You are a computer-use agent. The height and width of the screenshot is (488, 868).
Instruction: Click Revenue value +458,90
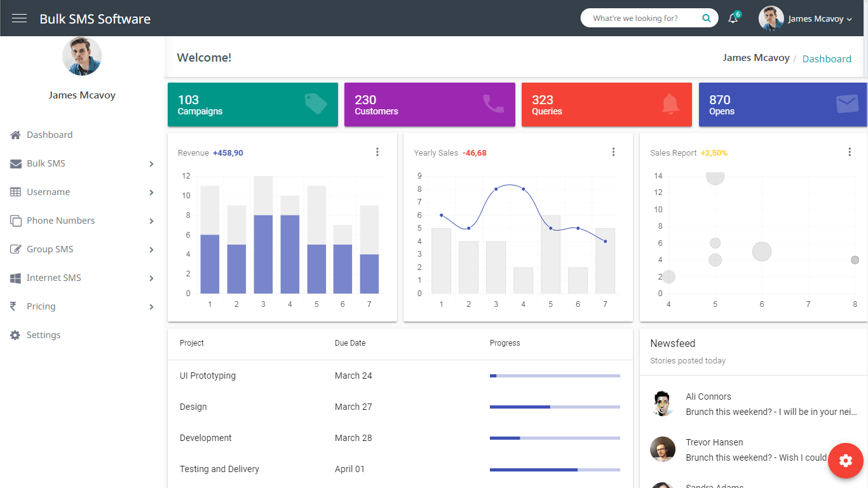coord(228,153)
